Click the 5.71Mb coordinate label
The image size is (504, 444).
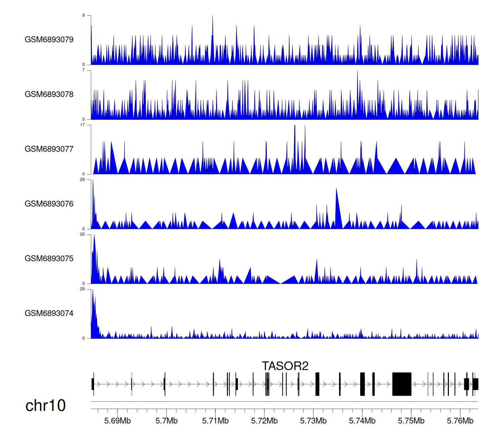[x=215, y=421]
